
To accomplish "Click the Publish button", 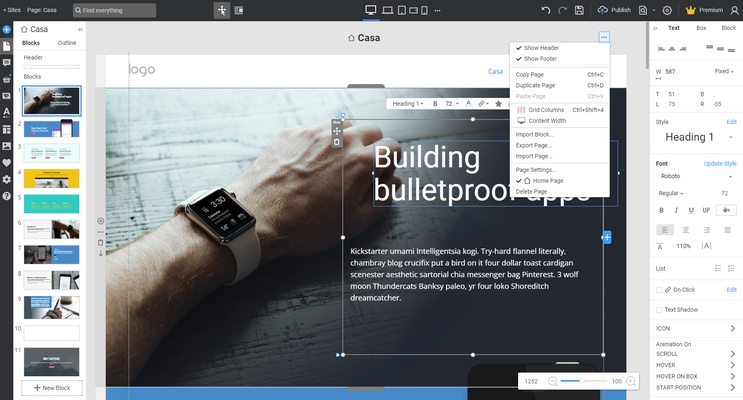I will pyautogui.click(x=614, y=10).
